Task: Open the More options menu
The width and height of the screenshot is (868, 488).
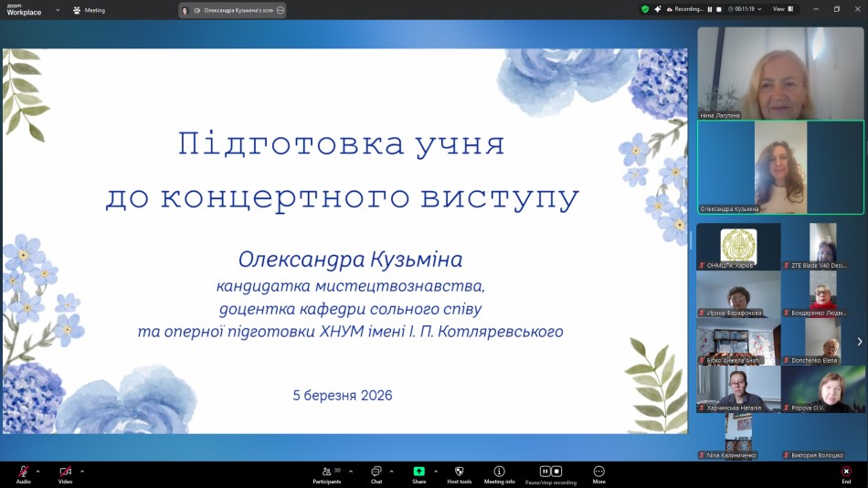Action: 598,472
